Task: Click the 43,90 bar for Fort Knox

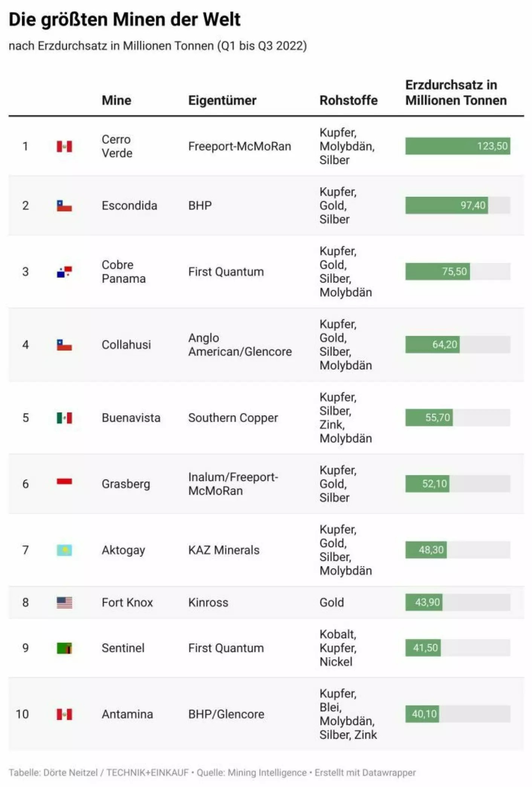Action: [424, 602]
